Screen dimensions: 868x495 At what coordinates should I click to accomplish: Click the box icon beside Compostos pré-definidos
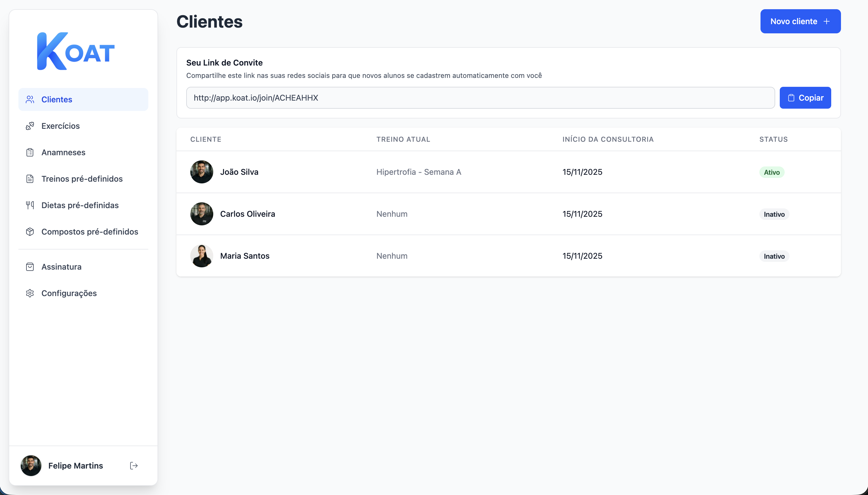[x=30, y=231]
